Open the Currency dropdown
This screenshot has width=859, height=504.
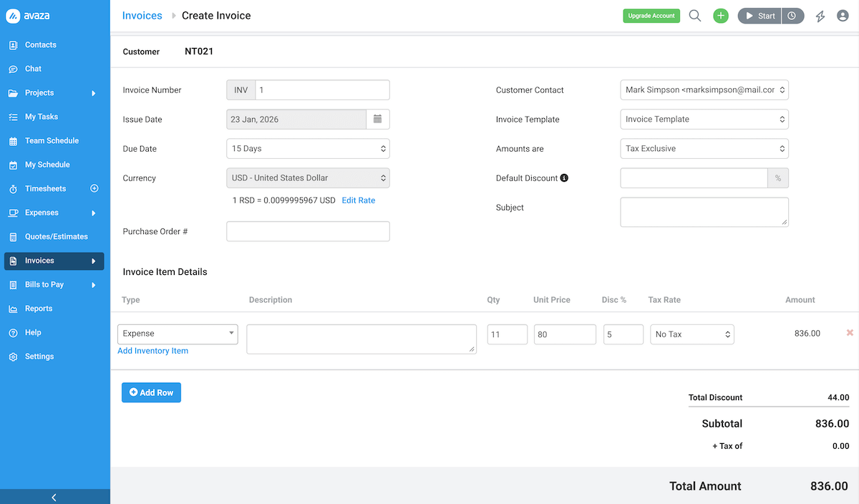coord(308,178)
